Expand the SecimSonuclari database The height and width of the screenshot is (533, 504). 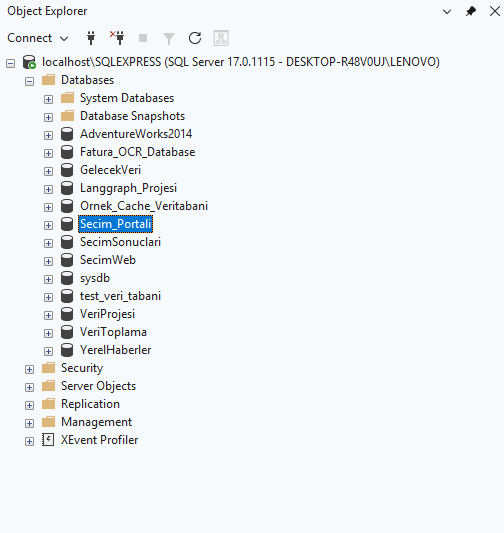[48, 243]
